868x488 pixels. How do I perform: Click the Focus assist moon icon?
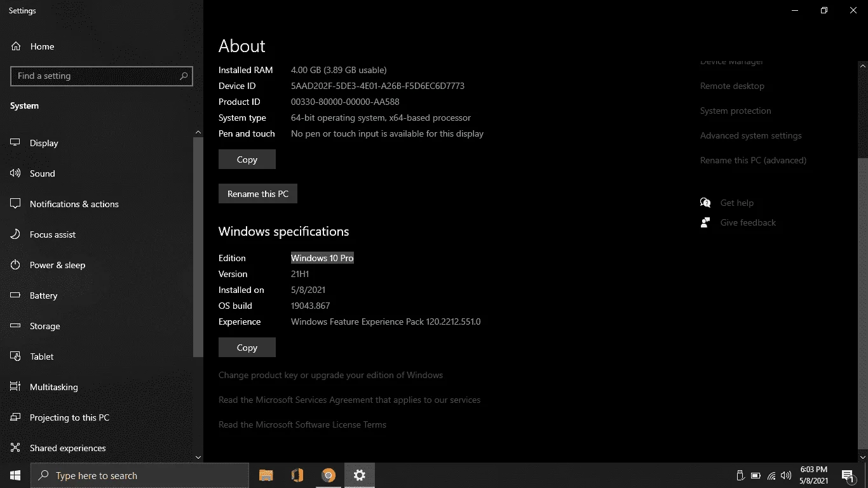16,234
